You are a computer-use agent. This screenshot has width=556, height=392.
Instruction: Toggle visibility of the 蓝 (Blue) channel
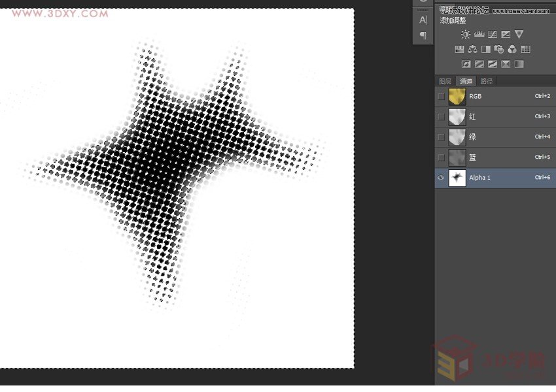pos(441,157)
